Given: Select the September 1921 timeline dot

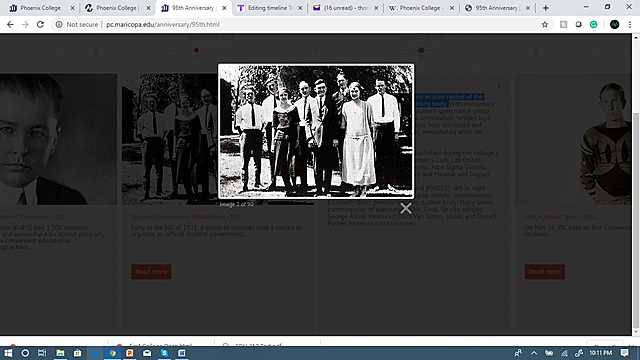Looking at the screenshot, I should 421,50.
